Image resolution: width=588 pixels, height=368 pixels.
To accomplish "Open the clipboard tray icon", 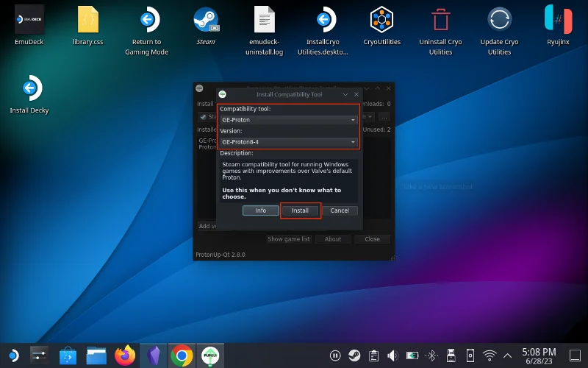I will click(373, 355).
